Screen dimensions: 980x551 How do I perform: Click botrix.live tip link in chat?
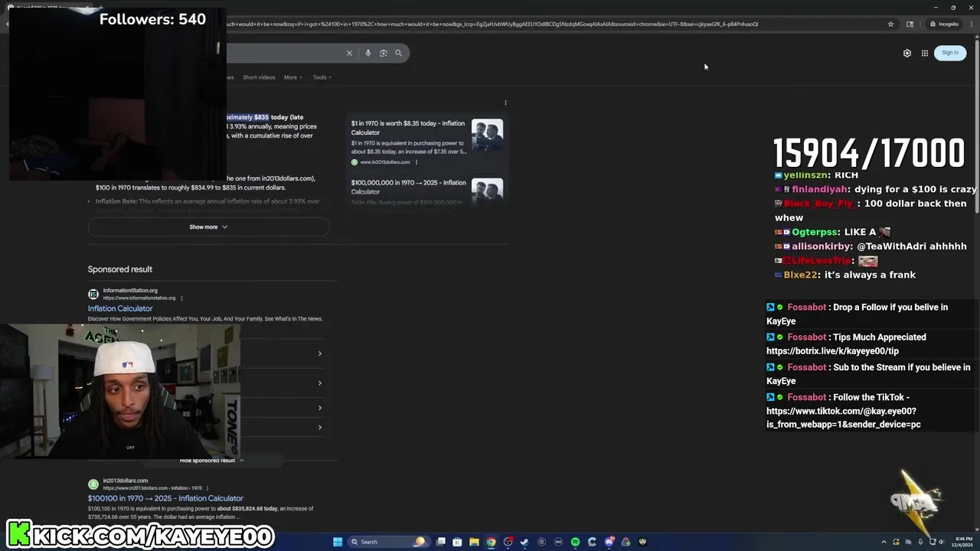coord(832,351)
